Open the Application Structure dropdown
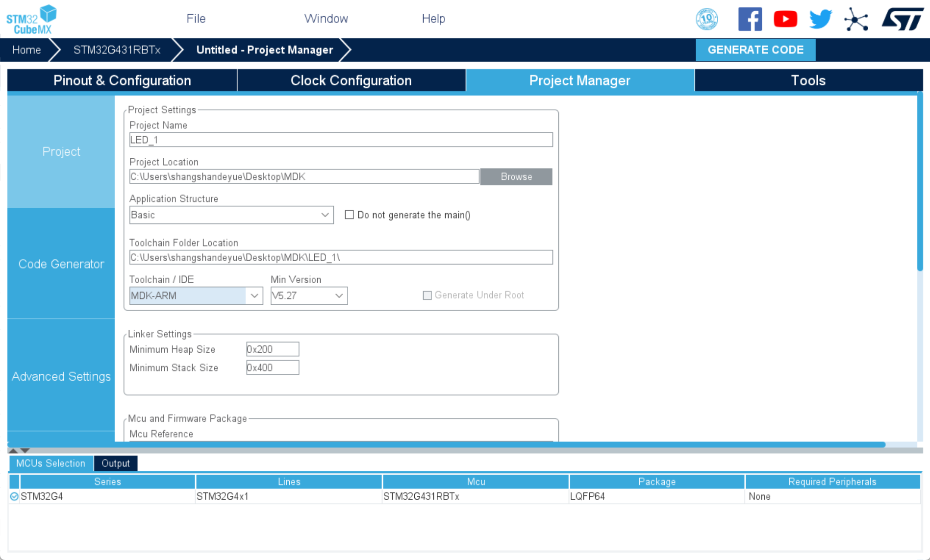The image size is (930, 560). pyautogui.click(x=231, y=215)
